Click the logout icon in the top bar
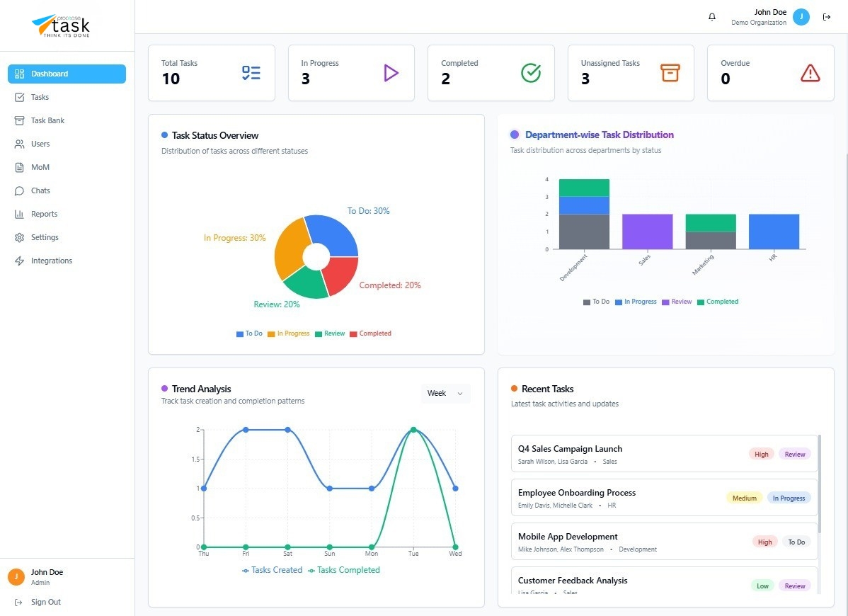The width and height of the screenshot is (848, 616). click(x=827, y=16)
